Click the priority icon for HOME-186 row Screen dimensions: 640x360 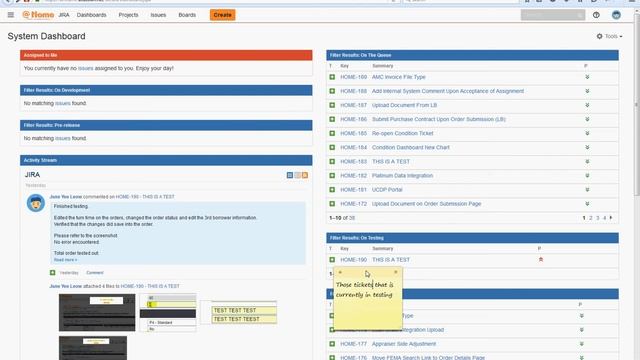[587, 119]
